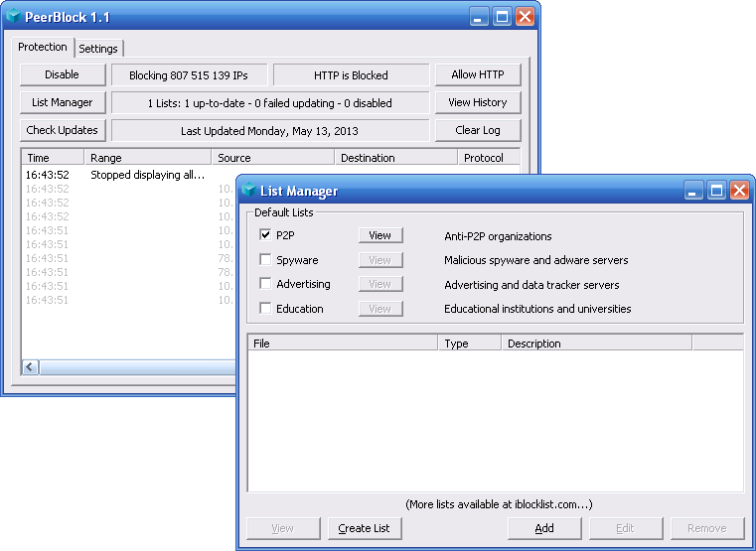Close the PeerBlock 1.1 window

525,17
